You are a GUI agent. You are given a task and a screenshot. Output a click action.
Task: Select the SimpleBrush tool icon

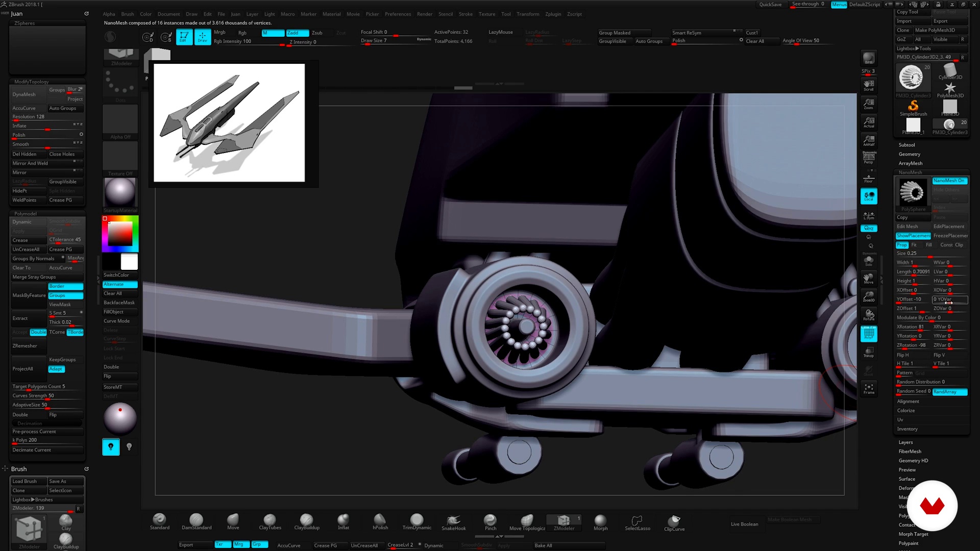913,108
